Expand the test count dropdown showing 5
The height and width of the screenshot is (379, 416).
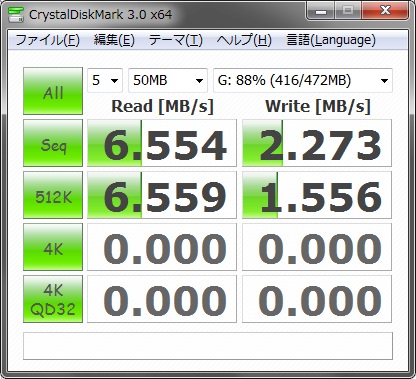coord(105,80)
